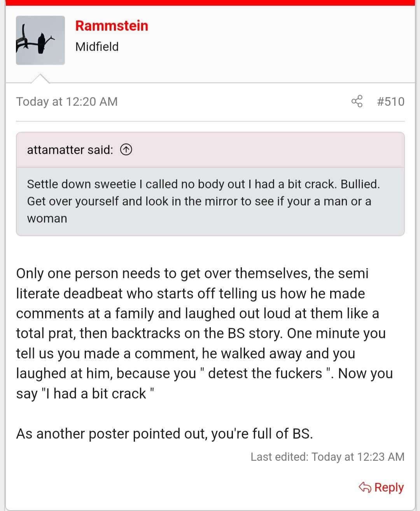Click the first paragraph of the post

tap(205, 333)
